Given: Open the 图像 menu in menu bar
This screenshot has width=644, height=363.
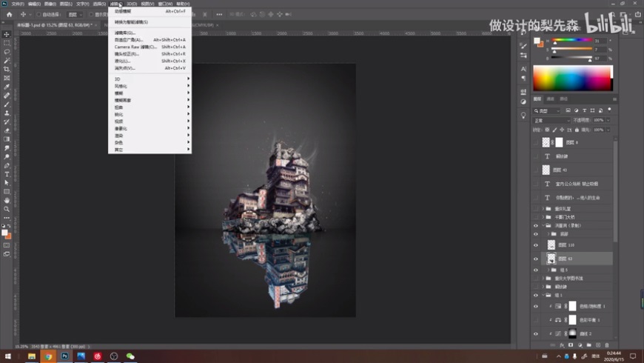Looking at the screenshot, I should (x=50, y=4).
